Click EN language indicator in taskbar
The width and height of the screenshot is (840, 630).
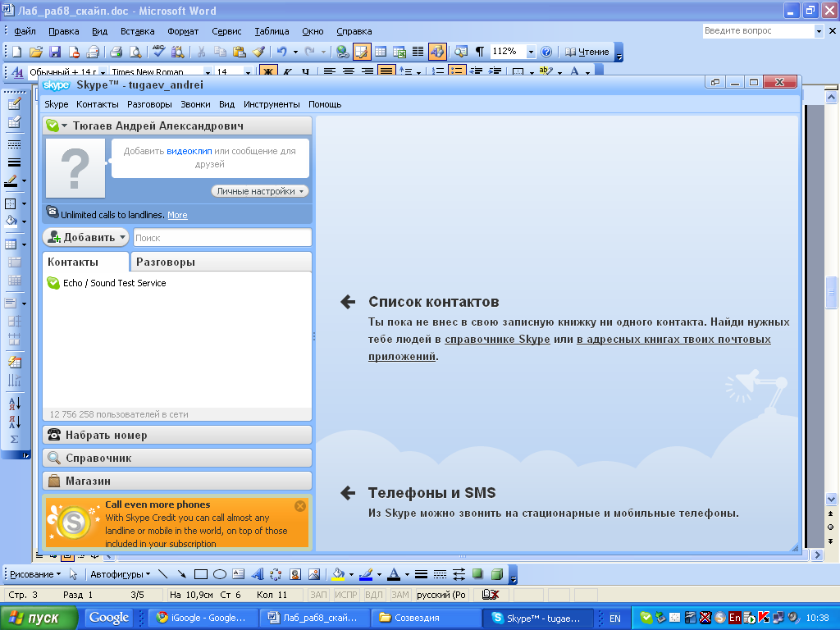(x=615, y=619)
